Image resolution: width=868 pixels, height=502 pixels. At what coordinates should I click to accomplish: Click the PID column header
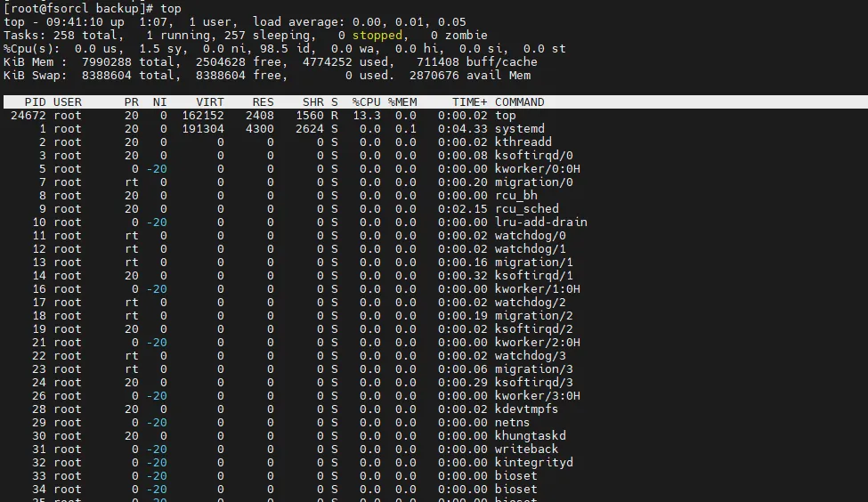point(36,102)
